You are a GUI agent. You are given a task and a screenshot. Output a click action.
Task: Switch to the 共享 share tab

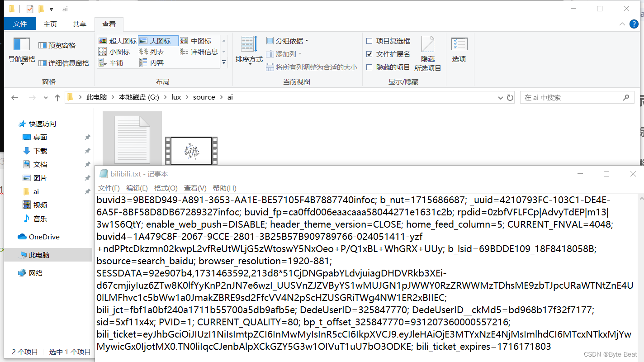(80, 24)
